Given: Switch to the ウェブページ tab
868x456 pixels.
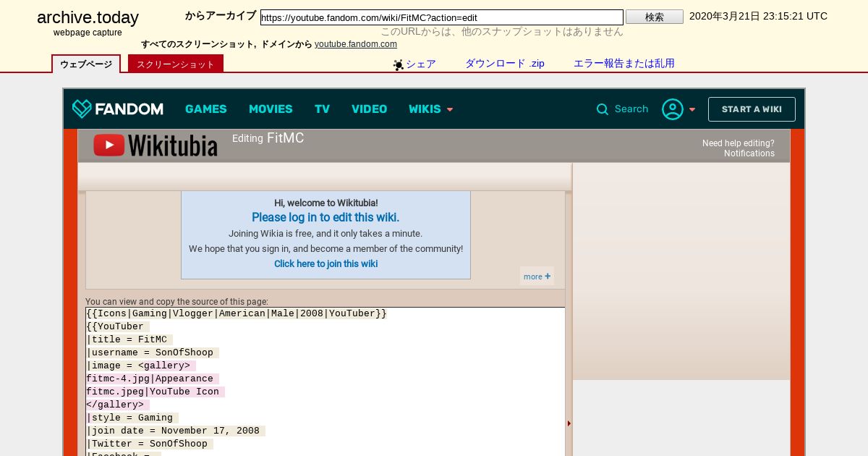Looking at the screenshot, I should 86,64.
